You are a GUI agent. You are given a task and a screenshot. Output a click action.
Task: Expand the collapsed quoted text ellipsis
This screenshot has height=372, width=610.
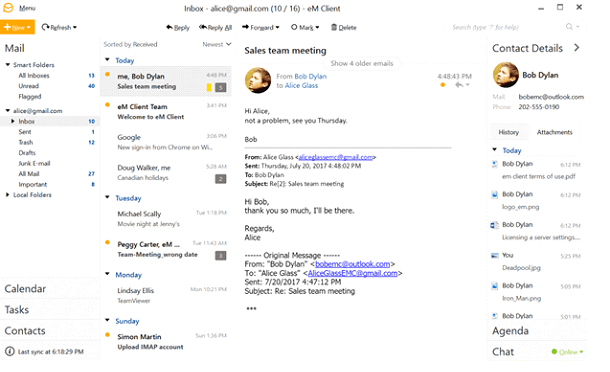tap(251, 309)
